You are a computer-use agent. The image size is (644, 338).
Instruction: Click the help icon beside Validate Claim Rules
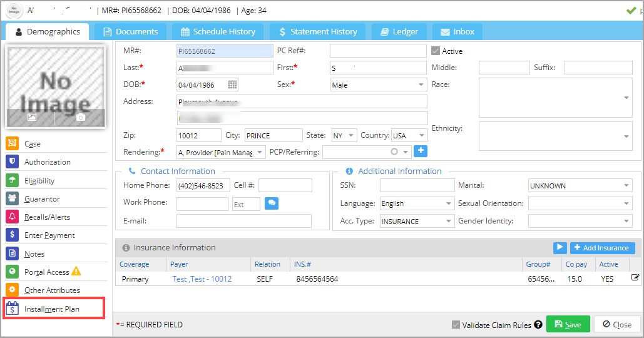pos(538,324)
